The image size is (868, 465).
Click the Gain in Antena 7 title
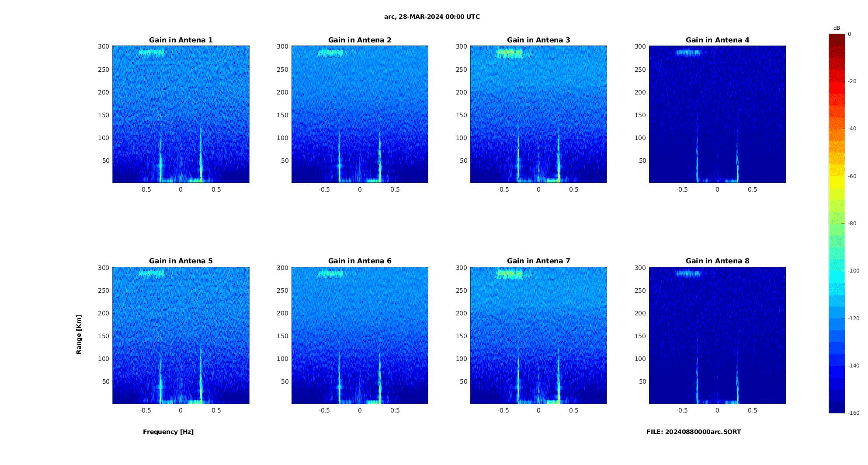click(538, 261)
